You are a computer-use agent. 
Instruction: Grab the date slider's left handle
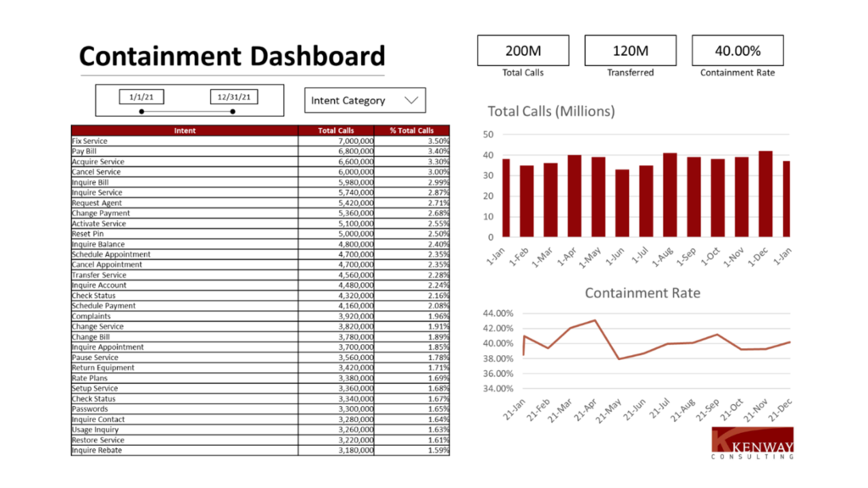click(142, 112)
